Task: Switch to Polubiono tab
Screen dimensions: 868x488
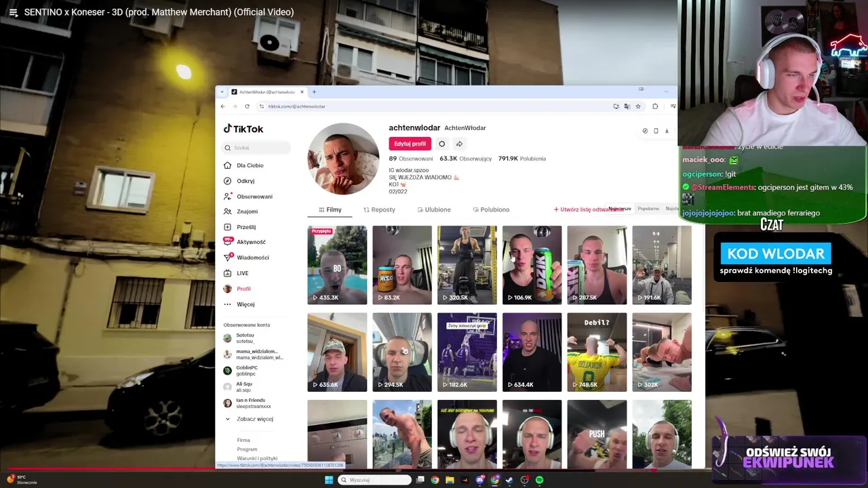Action: 491,209
